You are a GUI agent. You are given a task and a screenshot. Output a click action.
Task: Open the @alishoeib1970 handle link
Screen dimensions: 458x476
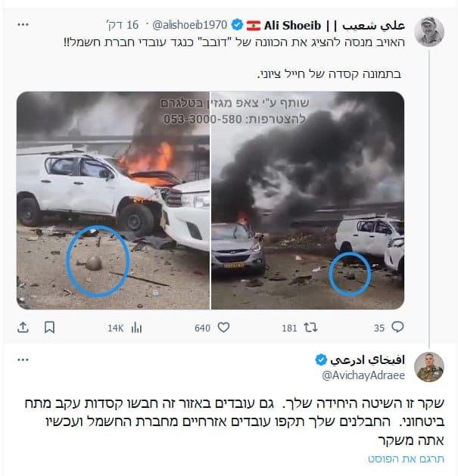pos(190,25)
